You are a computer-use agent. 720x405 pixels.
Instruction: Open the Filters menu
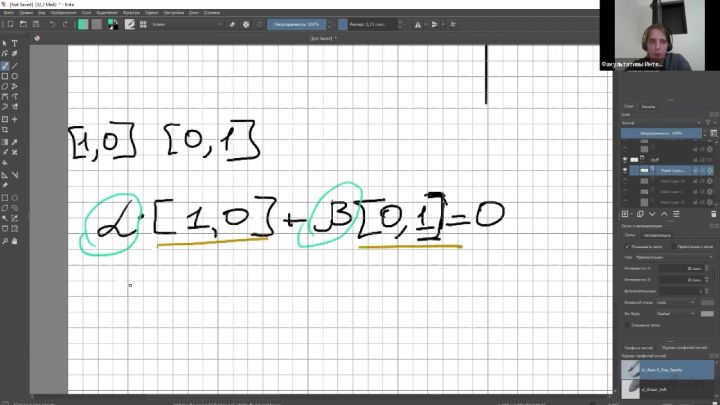132,11
